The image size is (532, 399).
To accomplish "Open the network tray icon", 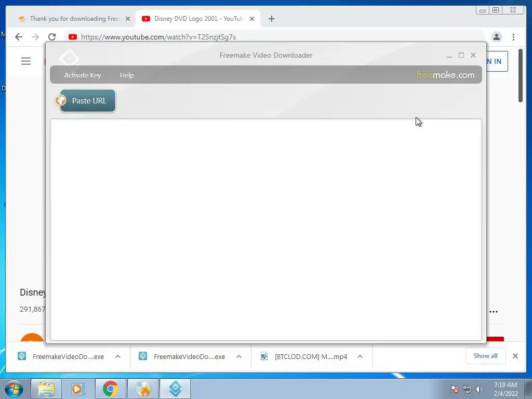I will point(467,389).
